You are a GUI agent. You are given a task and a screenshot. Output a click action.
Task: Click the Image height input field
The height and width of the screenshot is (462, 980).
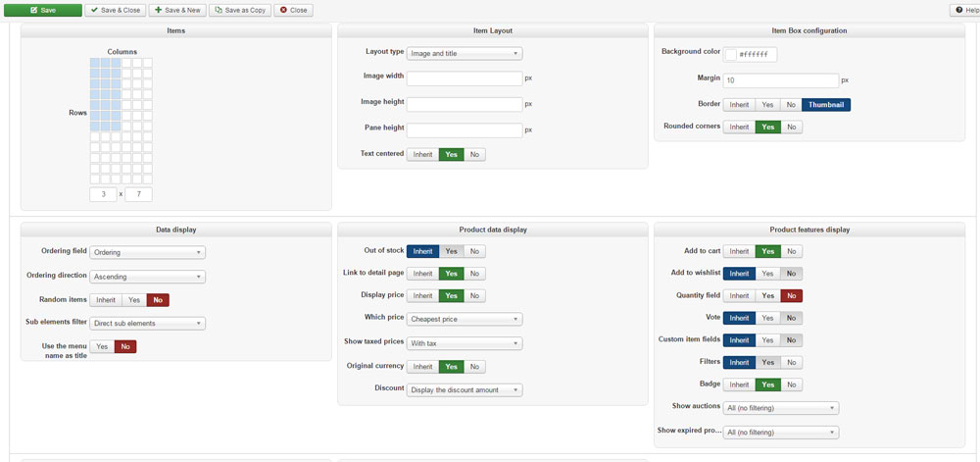pos(465,104)
